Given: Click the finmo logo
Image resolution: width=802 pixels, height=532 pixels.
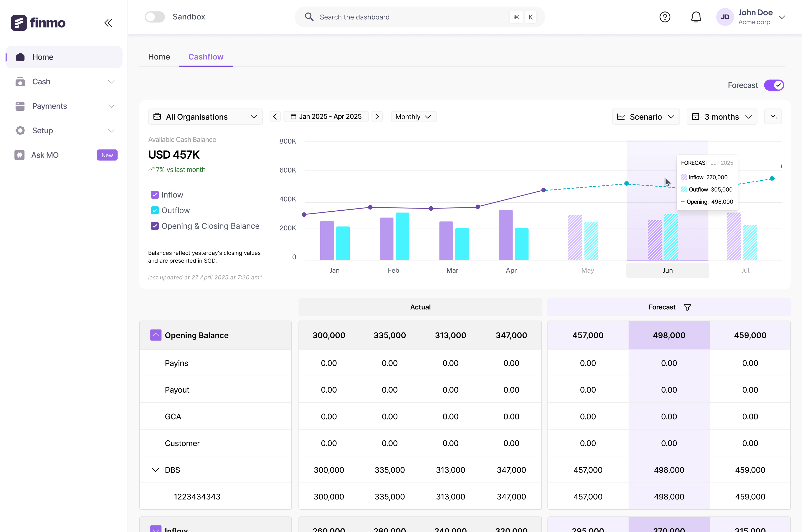Looking at the screenshot, I should (38, 23).
